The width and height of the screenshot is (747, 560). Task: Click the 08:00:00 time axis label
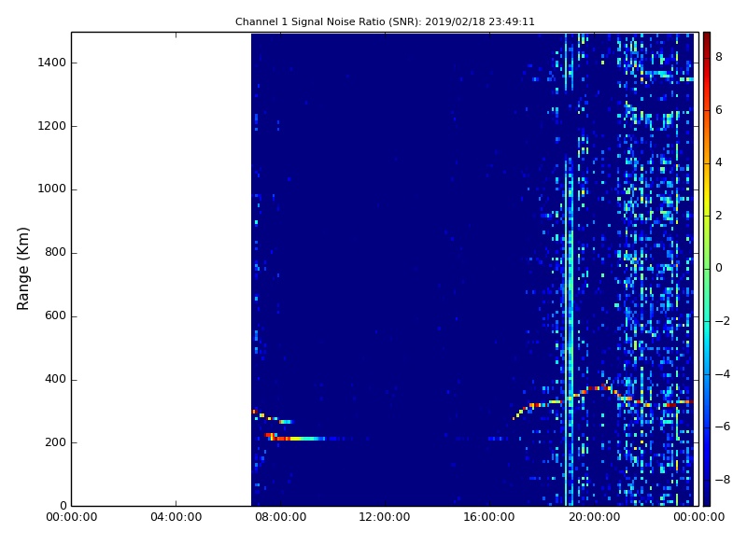pos(281,517)
